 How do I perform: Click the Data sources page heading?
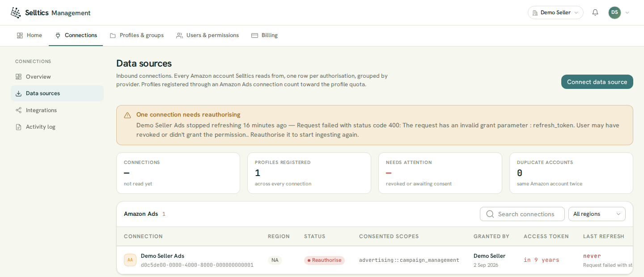(144, 63)
